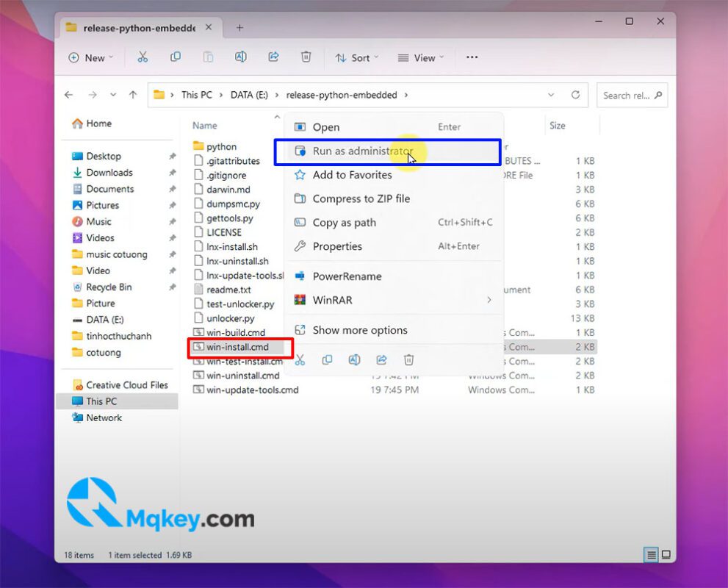
Task: Click the Copy icon in the toolbar
Action: [176, 57]
